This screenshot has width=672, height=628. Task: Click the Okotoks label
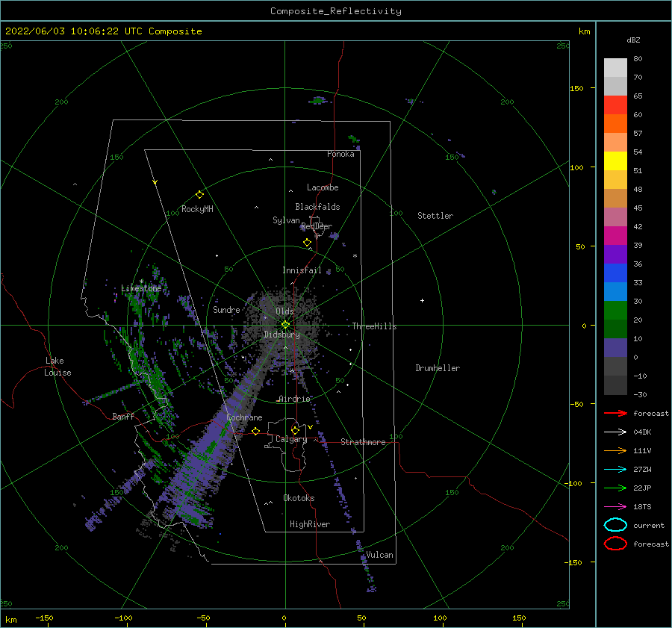[299, 498]
